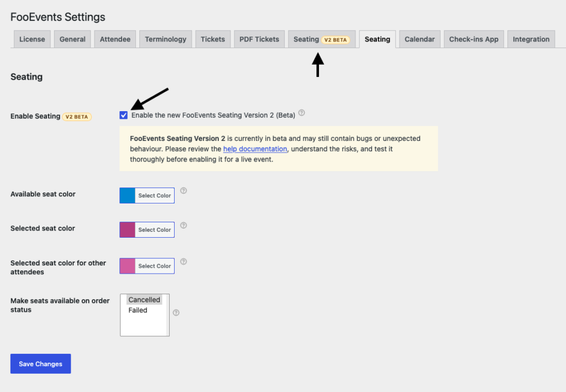Open help tooltip for Enable Seating option
The height and width of the screenshot is (392, 566).
(x=302, y=113)
